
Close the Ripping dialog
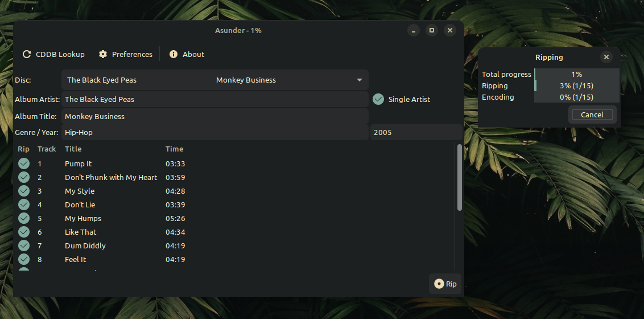pyautogui.click(x=606, y=57)
